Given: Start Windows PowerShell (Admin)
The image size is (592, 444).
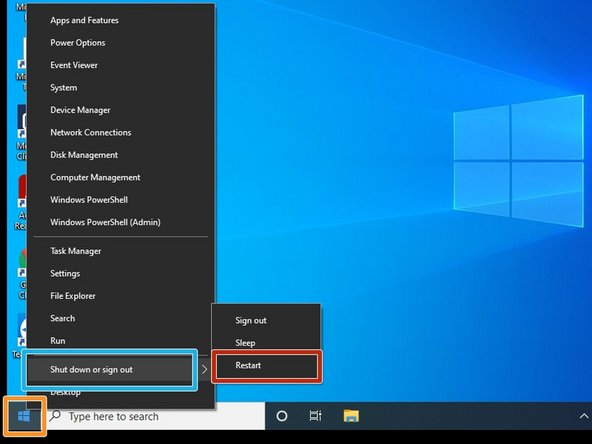Looking at the screenshot, I should click(x=121, y=222).
